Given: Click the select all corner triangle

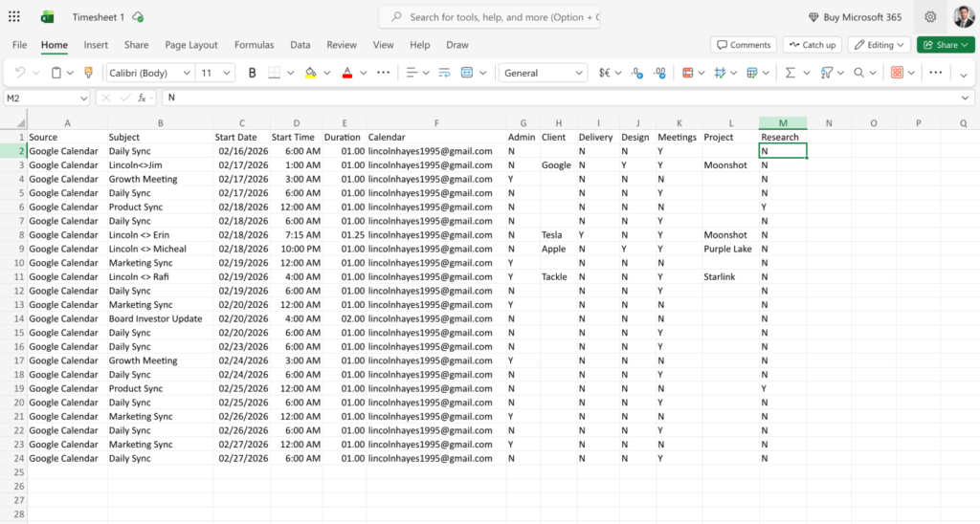Looking at the screenshot, I should 21,123.
